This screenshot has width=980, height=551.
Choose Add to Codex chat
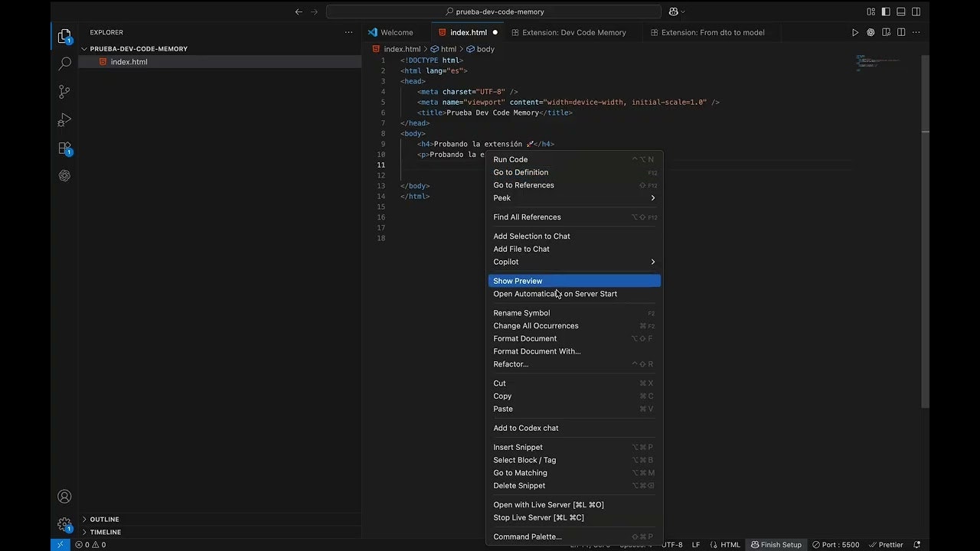coord(574,428)
